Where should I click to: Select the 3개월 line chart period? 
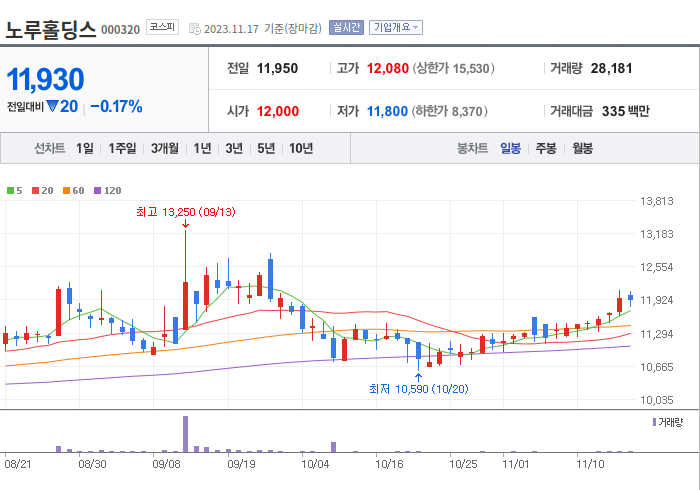coord(165,148)
